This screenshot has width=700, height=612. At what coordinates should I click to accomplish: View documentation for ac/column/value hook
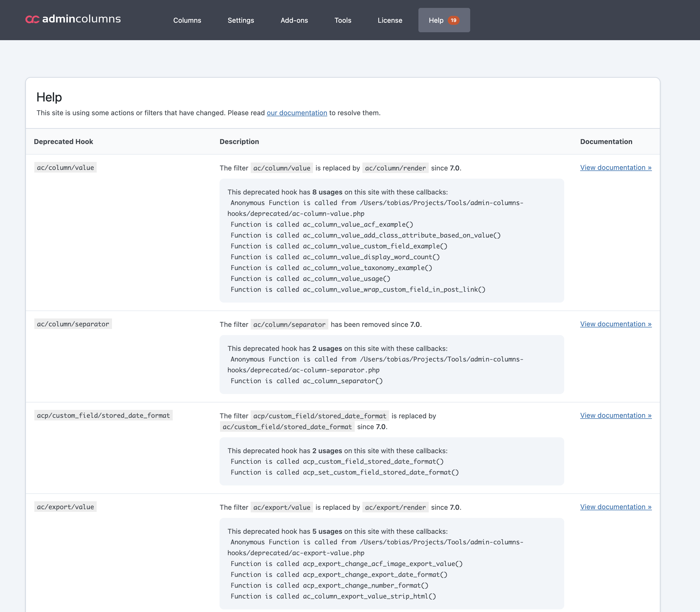pos(615,167)
